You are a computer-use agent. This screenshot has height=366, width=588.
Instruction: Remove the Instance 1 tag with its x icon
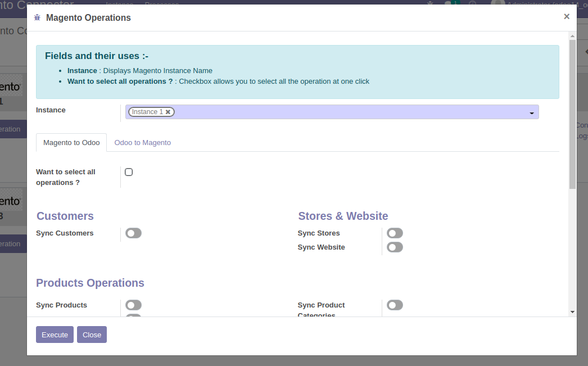tap(168, 112)
